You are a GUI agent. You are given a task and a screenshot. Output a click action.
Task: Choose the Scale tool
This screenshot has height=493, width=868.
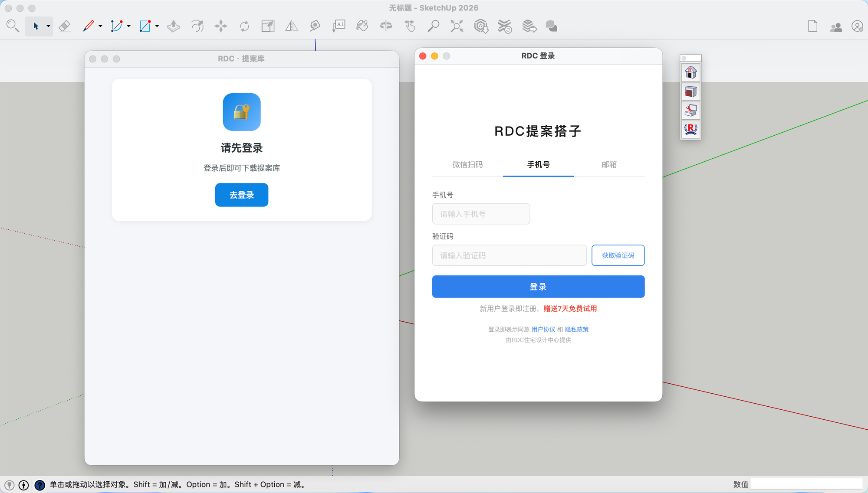pos(268,26)
